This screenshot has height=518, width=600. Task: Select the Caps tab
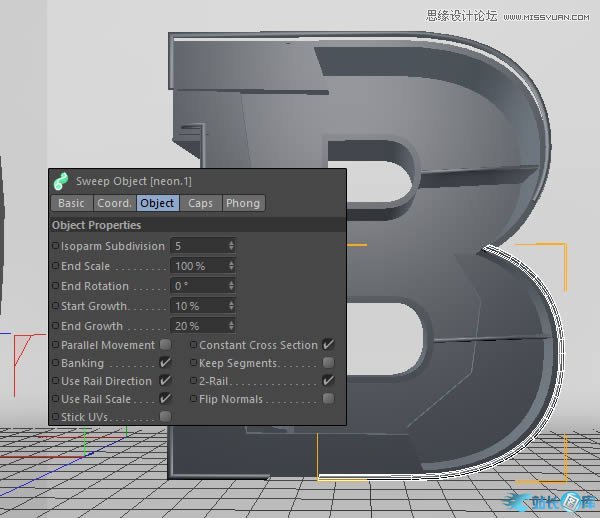pyautogui.click(x=200, y=203)
